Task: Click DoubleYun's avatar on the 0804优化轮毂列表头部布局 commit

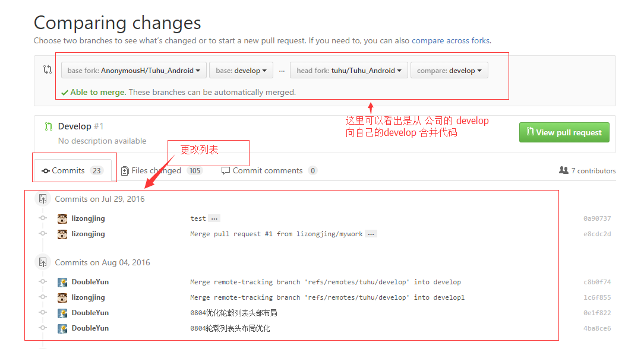Action: tap(62, 313)
